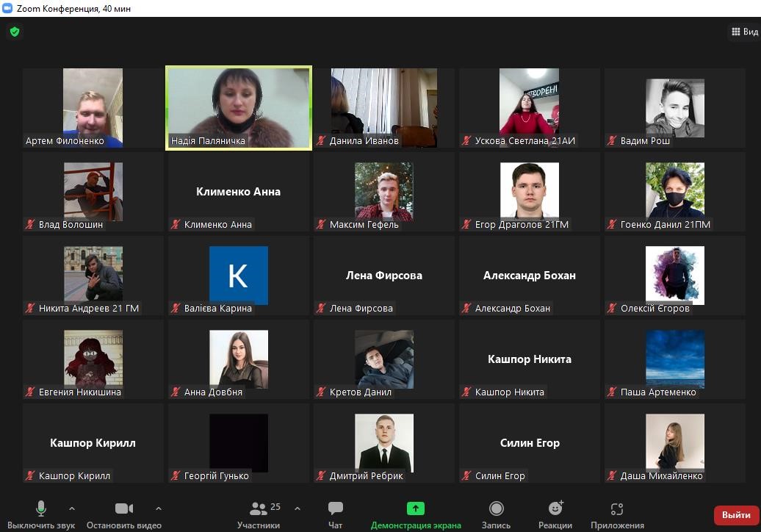
Task: Click large Александр Бохан name text
Action: tap(530, 276)
